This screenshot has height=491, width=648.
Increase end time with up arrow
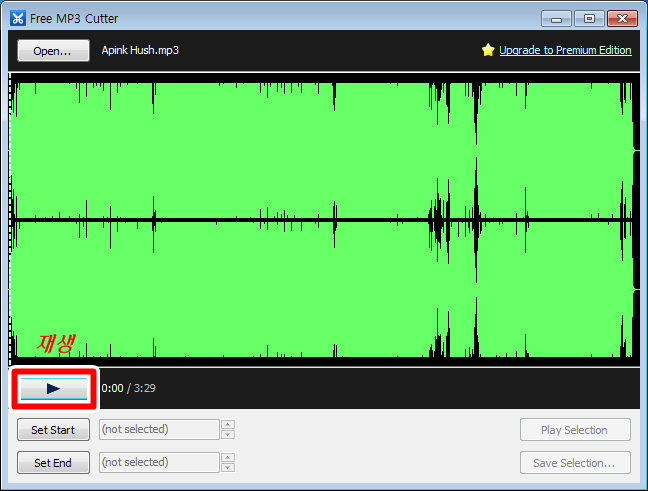[x=228, y=458]
